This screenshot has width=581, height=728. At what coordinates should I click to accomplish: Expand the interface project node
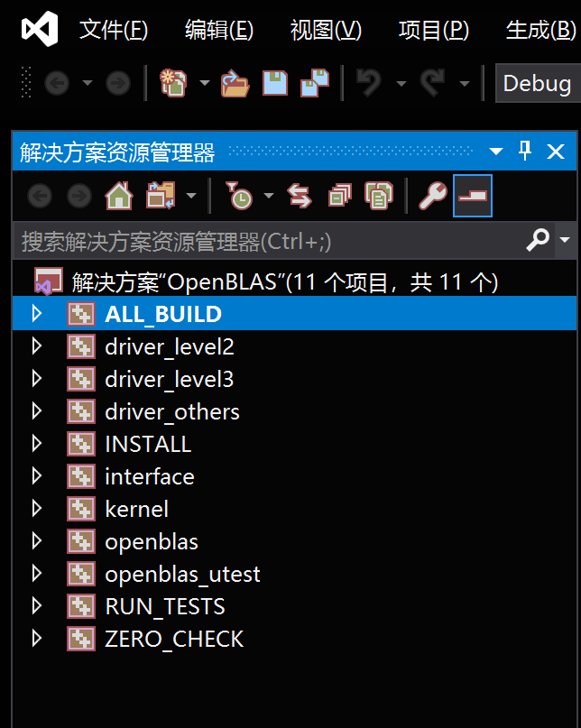click(37, 476)
